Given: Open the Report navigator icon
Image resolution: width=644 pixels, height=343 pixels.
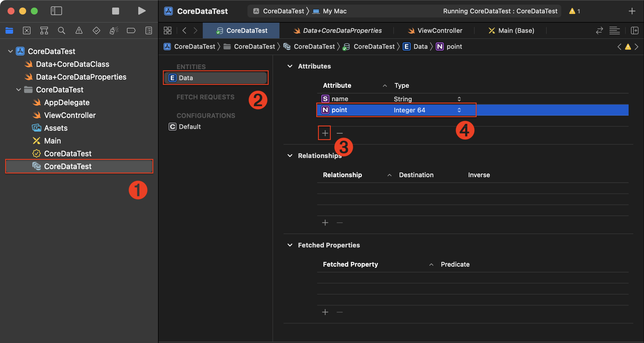Looking at the screenshot, I should (x=148, y=30).
